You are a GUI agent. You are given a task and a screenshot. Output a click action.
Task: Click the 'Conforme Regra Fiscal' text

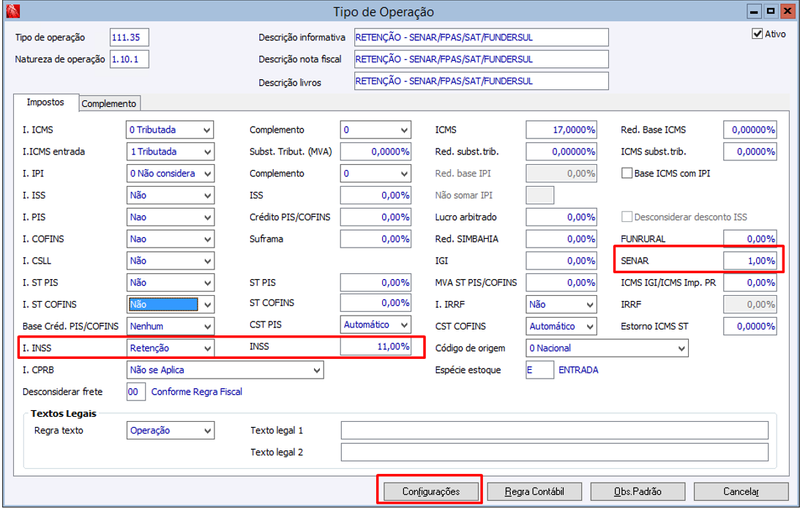click(x=196, y=392)
